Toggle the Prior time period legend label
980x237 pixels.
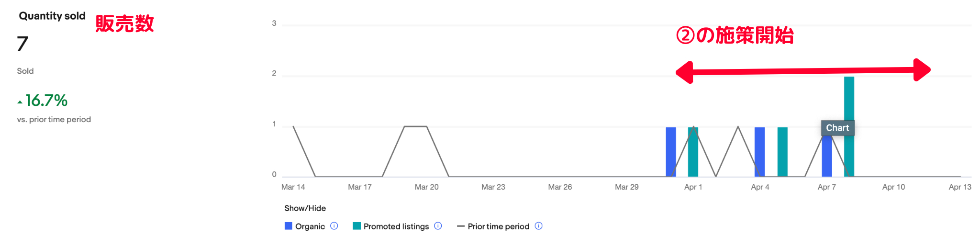pyautogui.click(x=498, y=226)
